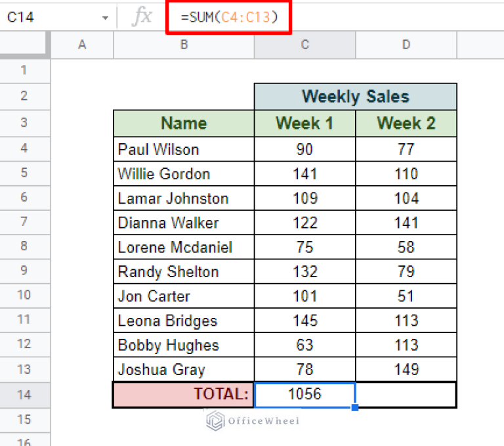This screenshot has width=504, height=446.
Task: Select column B header
Action: (x=184, y=45)
